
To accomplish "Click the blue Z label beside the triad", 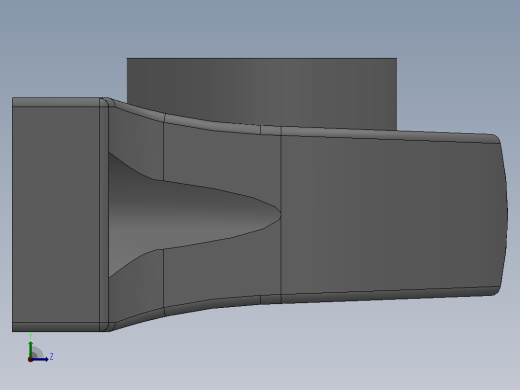I will (x=51, y=357).
